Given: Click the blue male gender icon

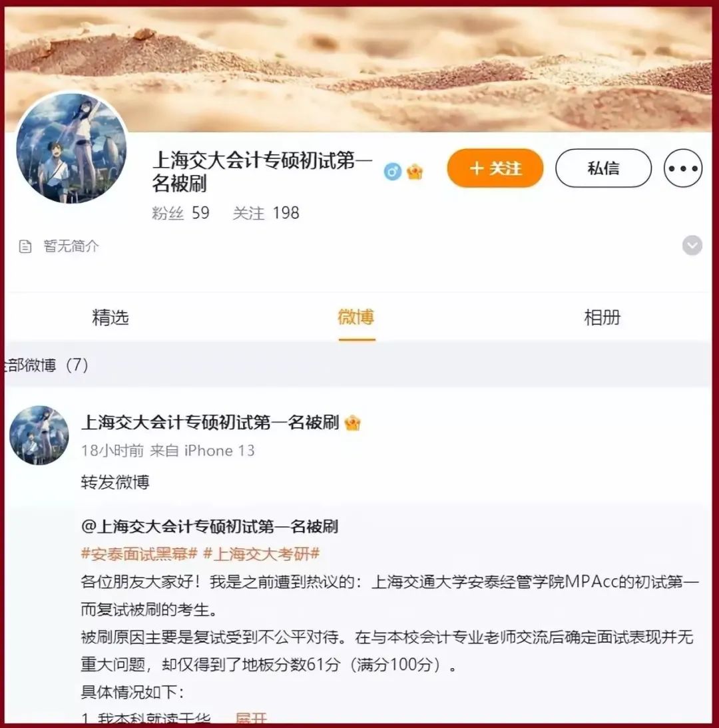Looking at the screenshot, I should coord(393,172).
